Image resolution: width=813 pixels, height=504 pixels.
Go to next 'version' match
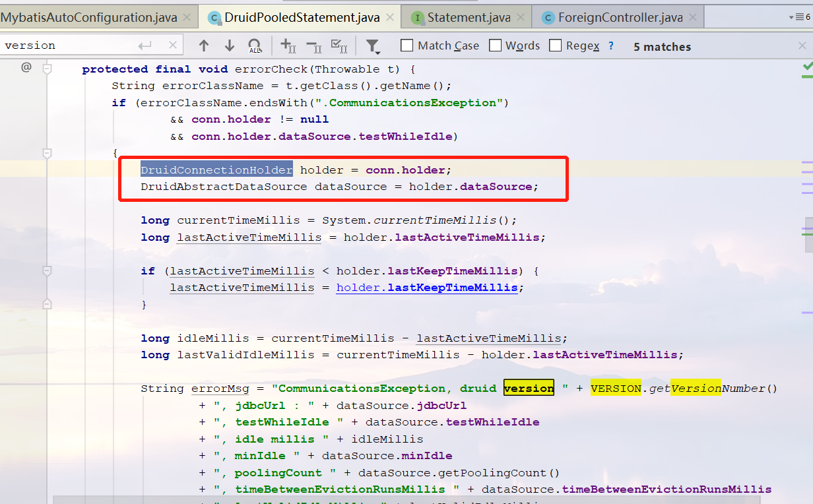229,46
